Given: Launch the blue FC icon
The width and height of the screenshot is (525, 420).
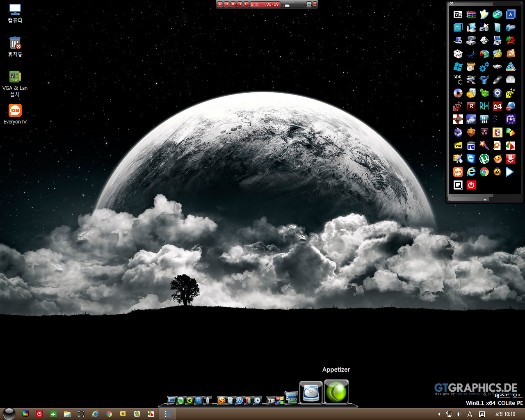Looking at the screenshot, I should coord(471,146).
